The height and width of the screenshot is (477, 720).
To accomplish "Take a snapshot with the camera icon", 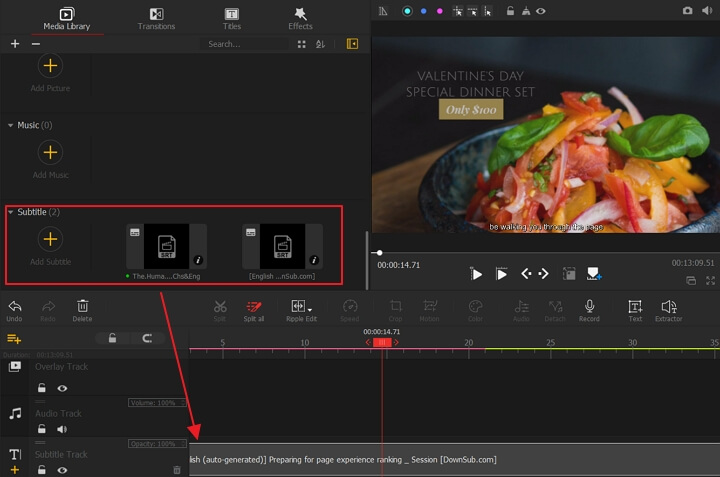I will click(687, 11).
